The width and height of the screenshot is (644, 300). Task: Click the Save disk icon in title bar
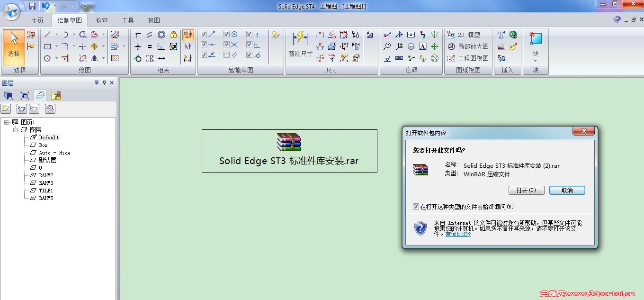[x=32, y=6]
